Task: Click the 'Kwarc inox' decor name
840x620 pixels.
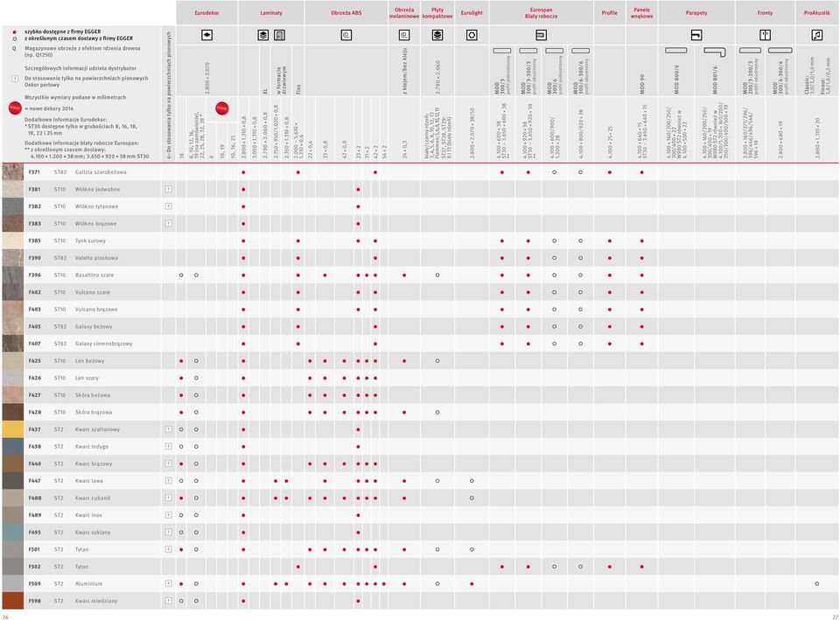Action: (x=89, y=515)
